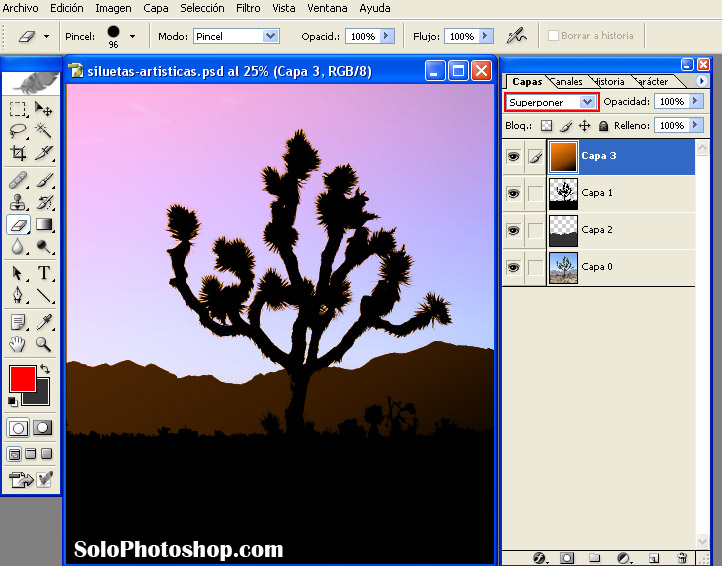
Task: Open the Filtro menu
Action: [x=248, y=8]
